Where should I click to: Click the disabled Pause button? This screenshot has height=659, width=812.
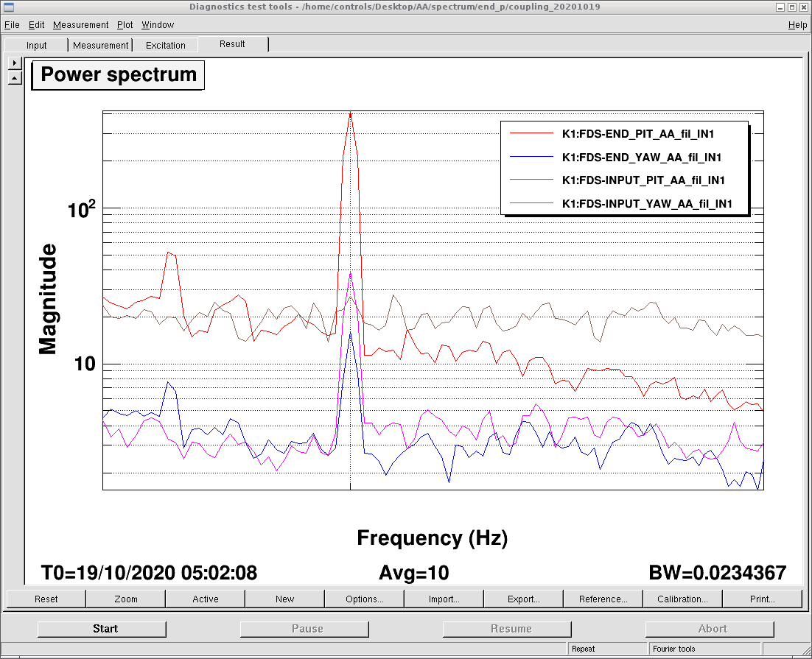click(304, 629)
